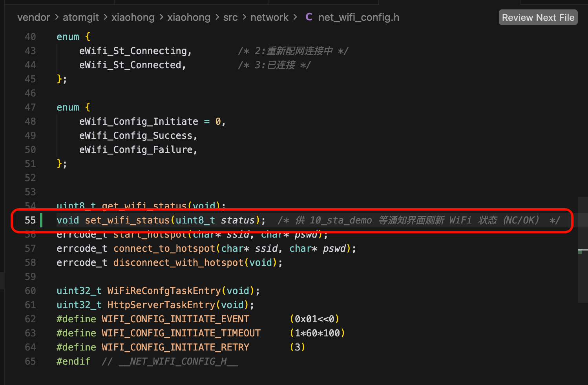Viewport: 588px width, 385px height.
Task: Click disconnect_with_hotspot function name
Action: [178, 263]
